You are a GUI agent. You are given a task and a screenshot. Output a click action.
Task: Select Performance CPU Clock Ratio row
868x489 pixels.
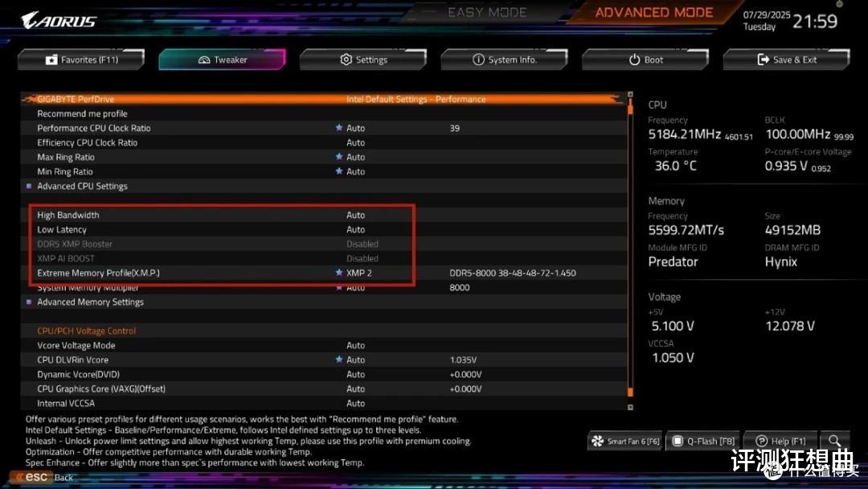(324, 128)
